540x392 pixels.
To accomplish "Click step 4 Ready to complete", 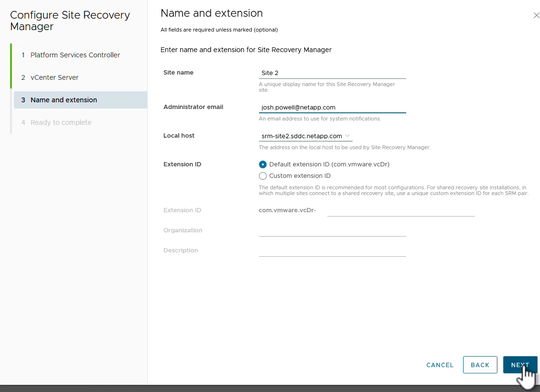I will coord(61,122).
